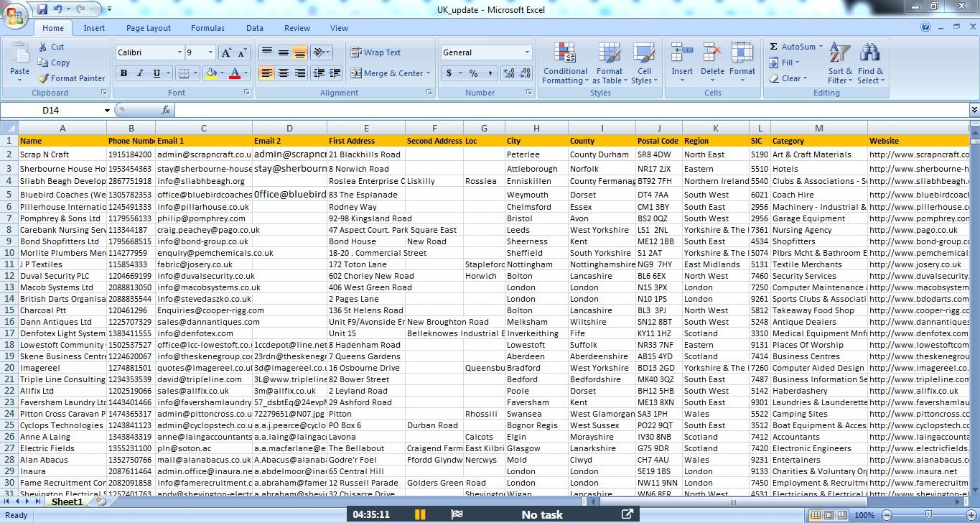Undo the last action
The height and width of the screenshot is (523, 980).
point(58,9)
